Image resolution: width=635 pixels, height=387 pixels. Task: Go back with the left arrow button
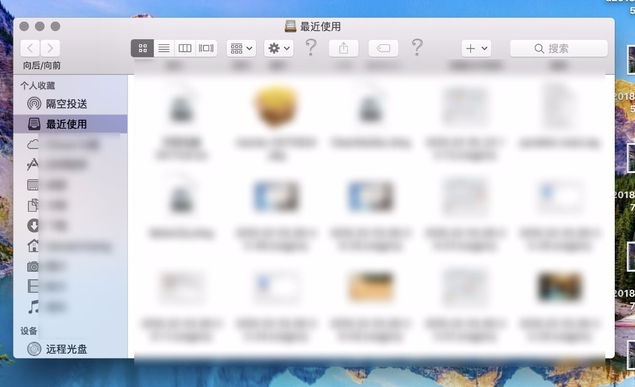coord(30,49)
